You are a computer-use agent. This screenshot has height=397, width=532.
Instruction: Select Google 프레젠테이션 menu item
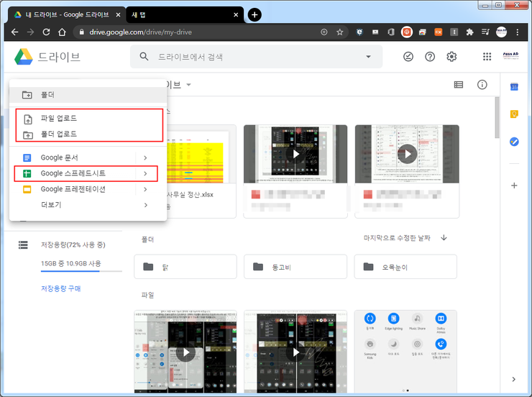click(x=88, y=189)
